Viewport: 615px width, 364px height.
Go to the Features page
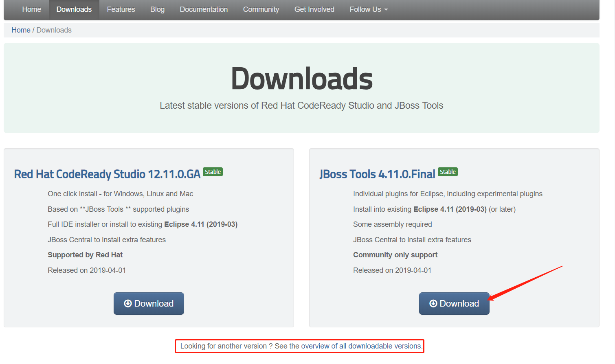tap(121, 9)
